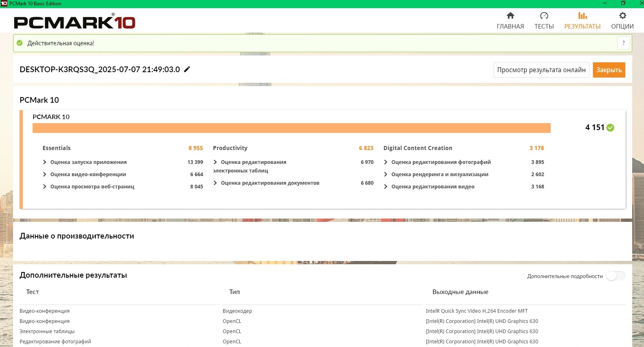
Task: Click the result name DESKTOP-K3RQS3Q title
Action: pyautogui.click(x=100, y=69)
